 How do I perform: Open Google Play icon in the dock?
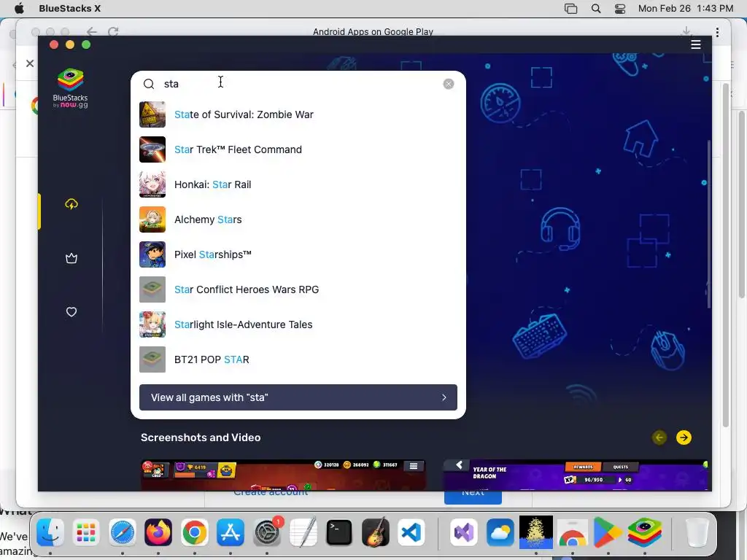pos(608,532)
